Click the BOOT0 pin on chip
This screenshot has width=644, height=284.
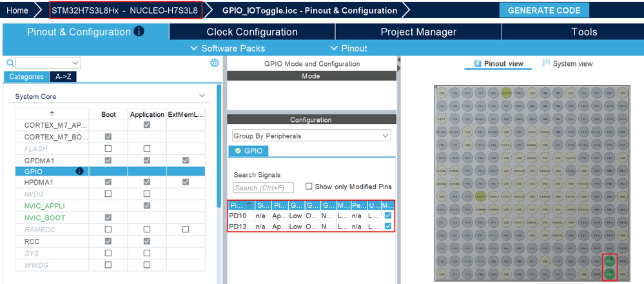point(507,92)
